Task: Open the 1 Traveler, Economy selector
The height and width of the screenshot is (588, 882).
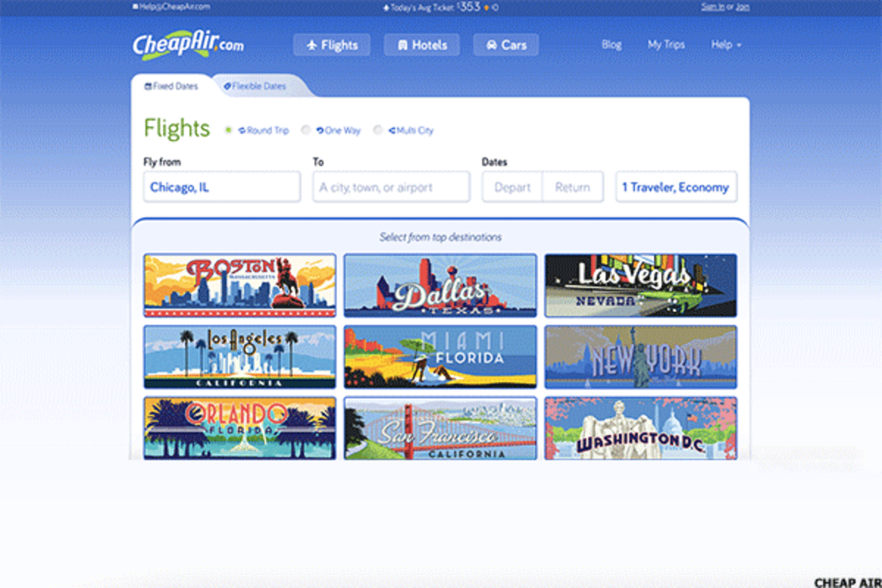Action: pos(676,187)
